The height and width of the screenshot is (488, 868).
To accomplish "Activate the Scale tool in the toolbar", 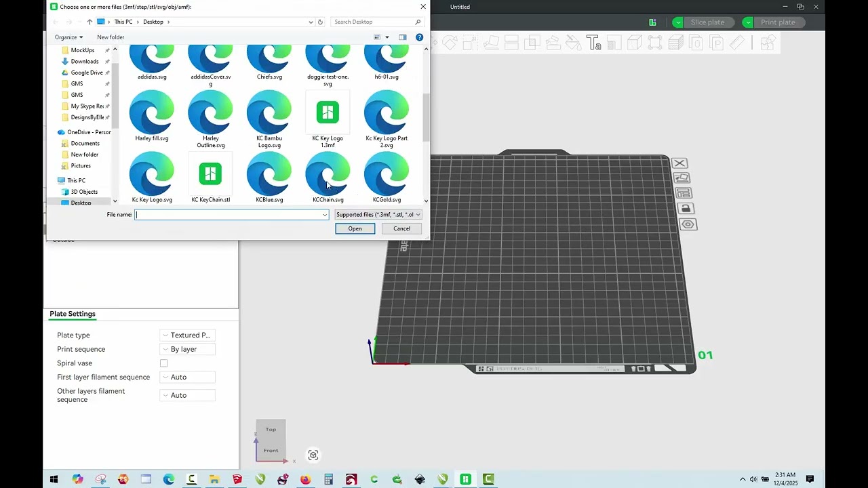I will pyautogui.click(x=470, y=43).
